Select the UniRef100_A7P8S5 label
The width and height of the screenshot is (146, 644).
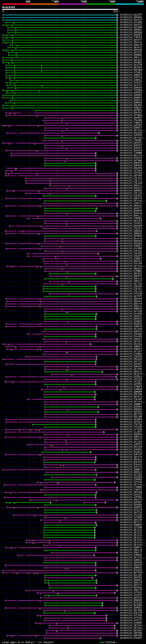[131, 135]
